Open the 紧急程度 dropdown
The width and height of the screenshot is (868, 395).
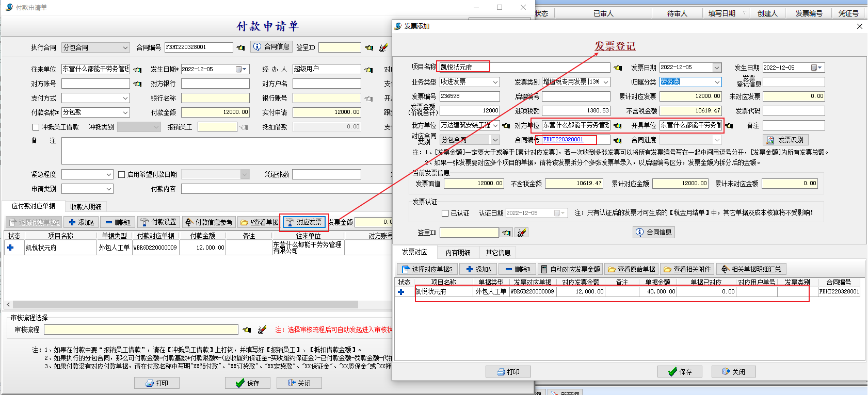tap(109, 175)
